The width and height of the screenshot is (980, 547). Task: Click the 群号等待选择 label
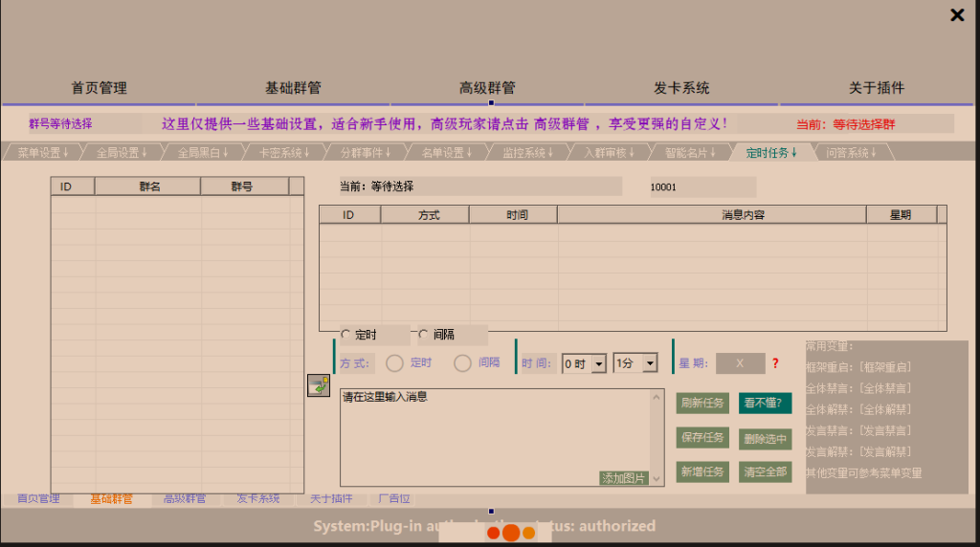coord(60,123)
